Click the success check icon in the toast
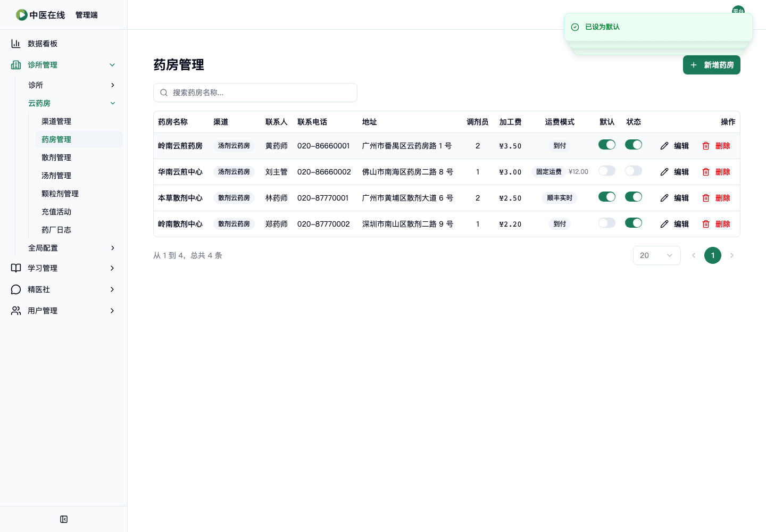766x532 pixels. (x=575, y=27)
